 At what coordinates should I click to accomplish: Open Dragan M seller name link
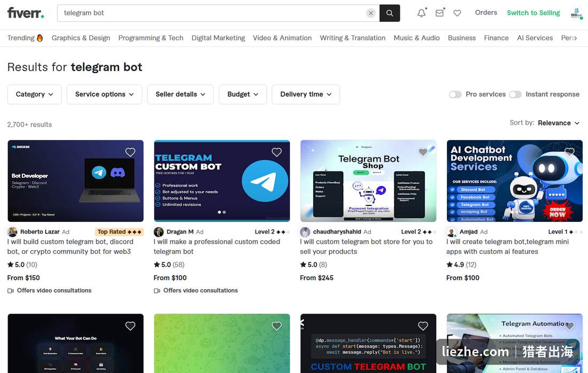coord(180,232)
